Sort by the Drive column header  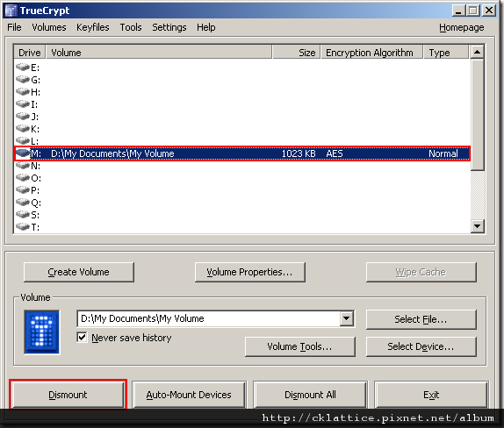[x=30, y=53]
